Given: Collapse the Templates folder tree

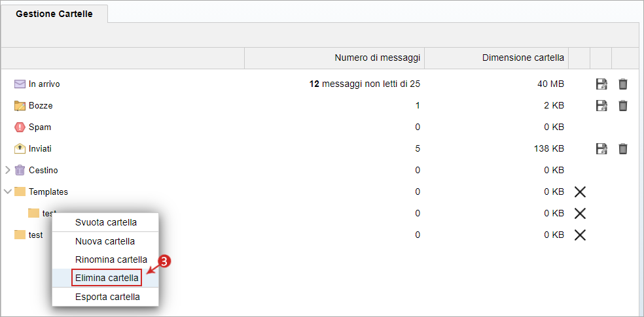Looking at the screenshot, I should (7, 191).
